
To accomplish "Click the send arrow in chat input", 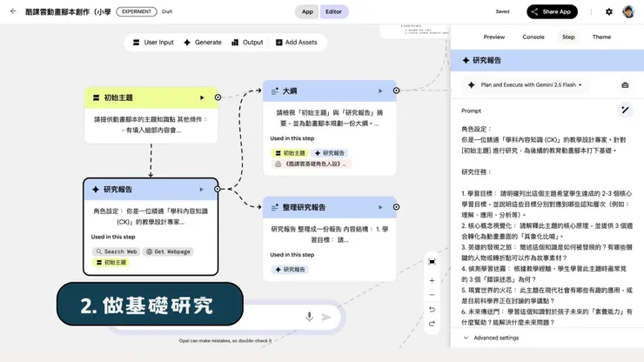I will pos(326,317).
